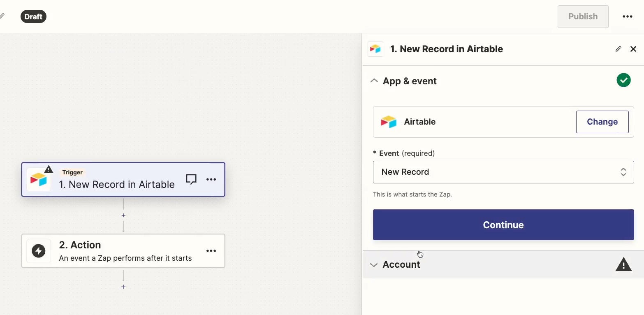Click the warning triangle in Account row
This screenshot has width=644, height=315.
(x=623, y=264)
